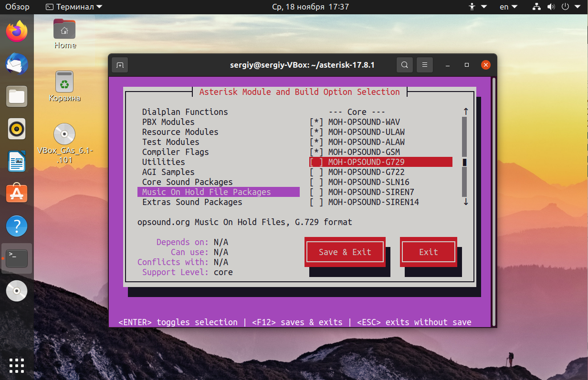588x380 pixels.
Task: Open the en keyboard layout dropdown
Action: point(508,7)
